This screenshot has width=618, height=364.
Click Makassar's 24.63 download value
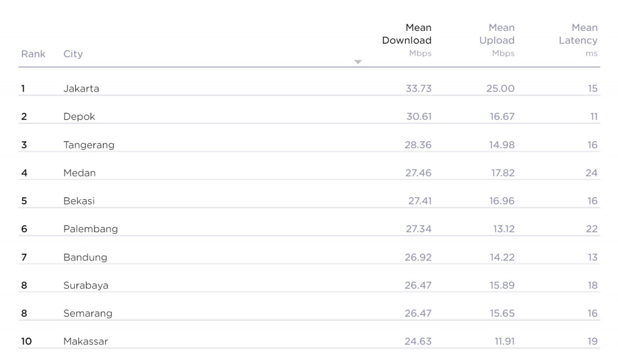click(418, 341)
